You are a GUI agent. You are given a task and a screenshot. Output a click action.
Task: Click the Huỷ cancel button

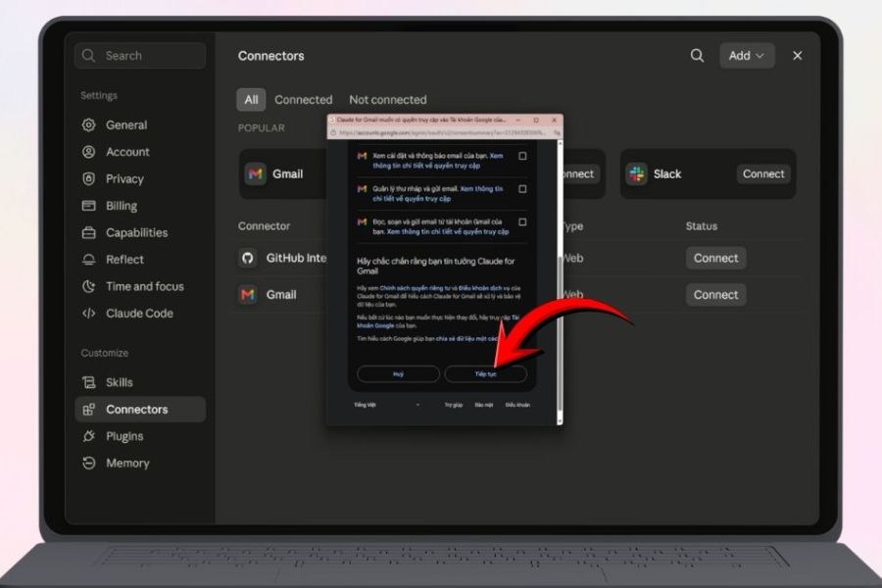coord(398,373)
